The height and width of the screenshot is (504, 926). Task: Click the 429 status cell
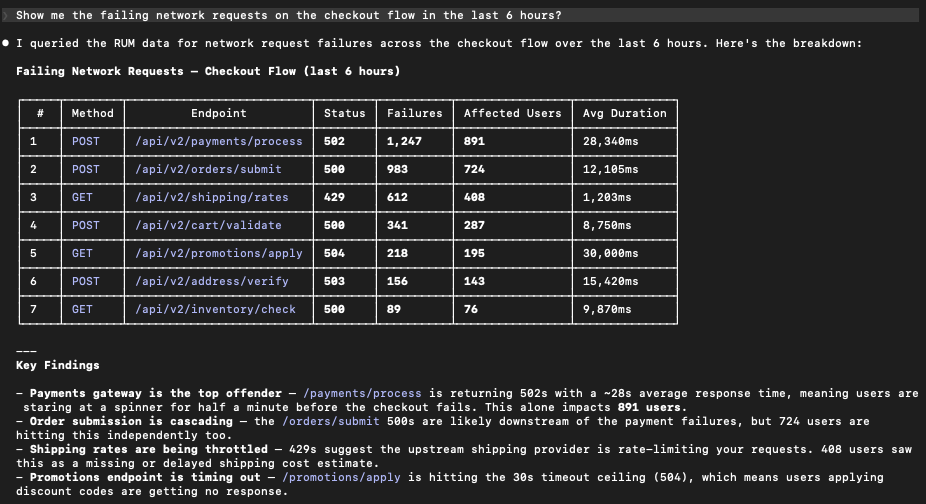coord(334,197)
